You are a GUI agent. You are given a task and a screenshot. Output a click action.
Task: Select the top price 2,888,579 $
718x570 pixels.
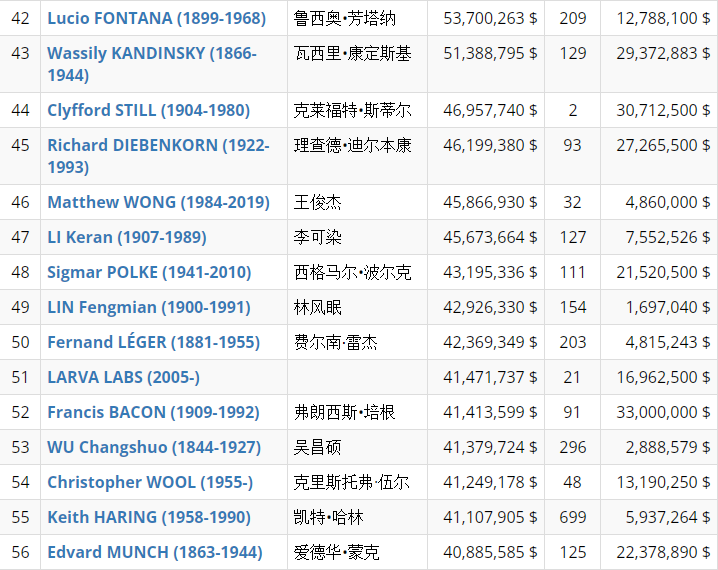coord(668,447)
